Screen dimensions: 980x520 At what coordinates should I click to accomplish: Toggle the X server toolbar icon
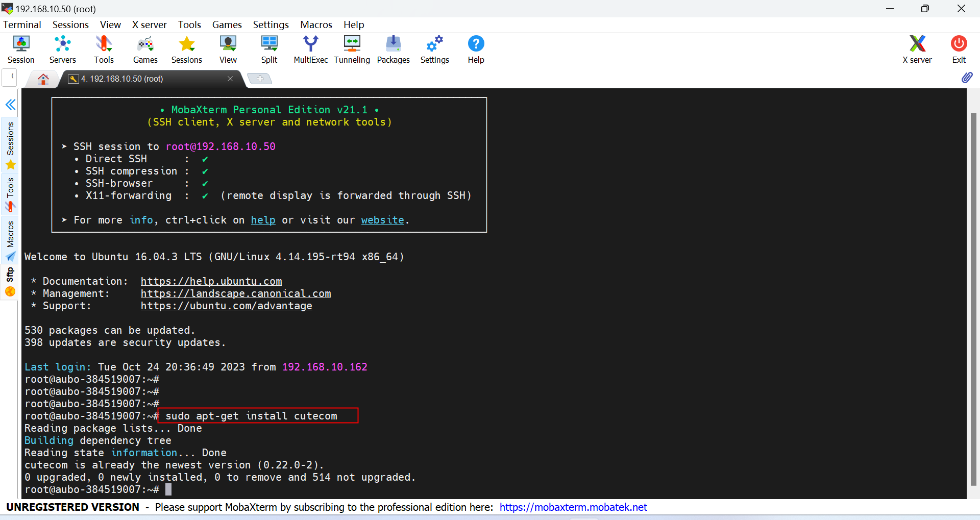click(x=917, y=49)
